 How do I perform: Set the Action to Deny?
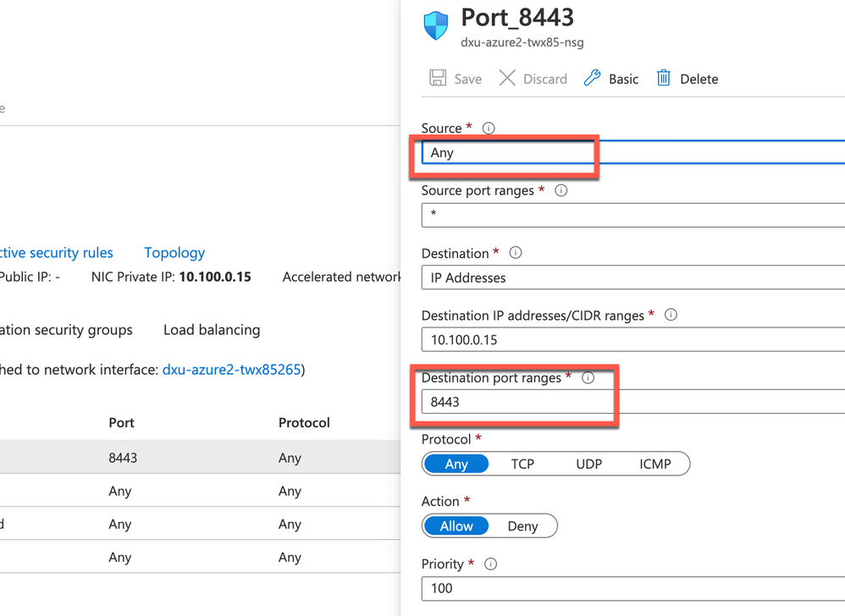coord(522,526)
